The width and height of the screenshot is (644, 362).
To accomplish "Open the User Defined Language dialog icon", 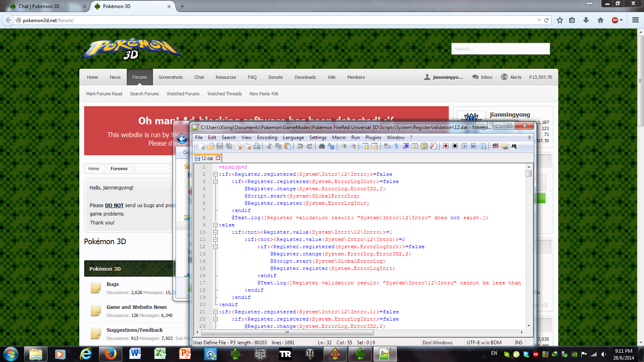I will 415,146.
